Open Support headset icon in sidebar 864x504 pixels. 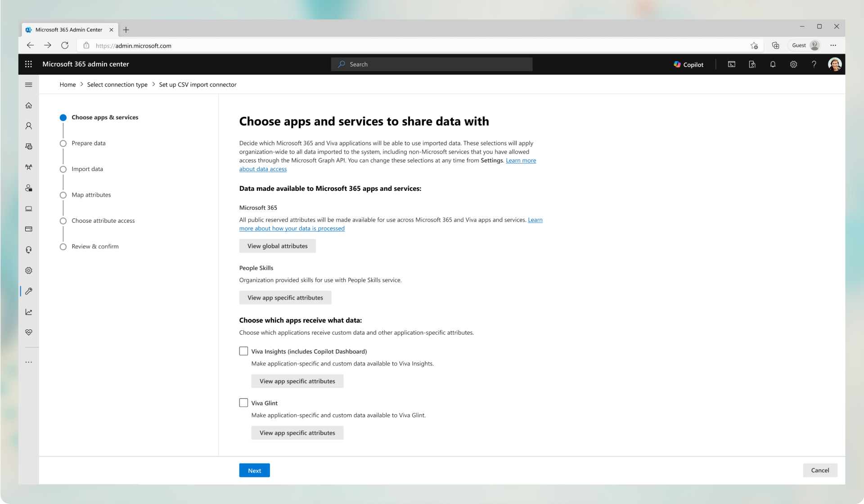28,250
